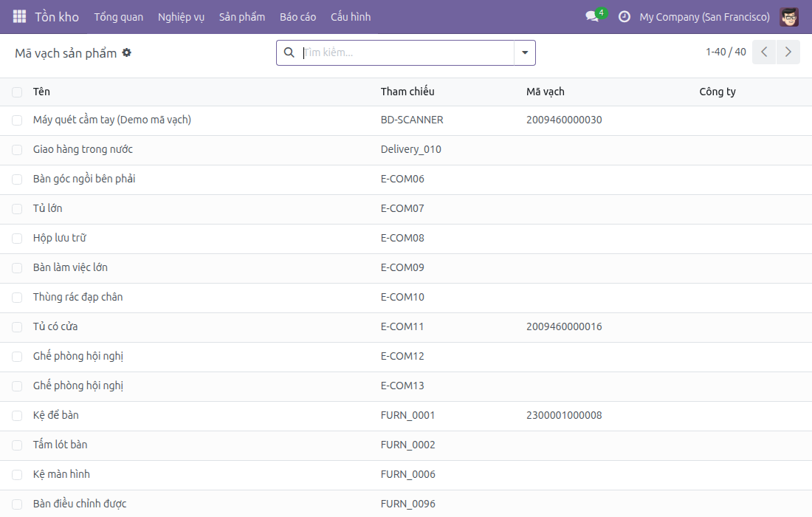Image resolution: width=812 pixels, height=517 pixels.
Task: Open the conversations chat bubble icon
Action: pyautogui.click(x=592, y=16)
